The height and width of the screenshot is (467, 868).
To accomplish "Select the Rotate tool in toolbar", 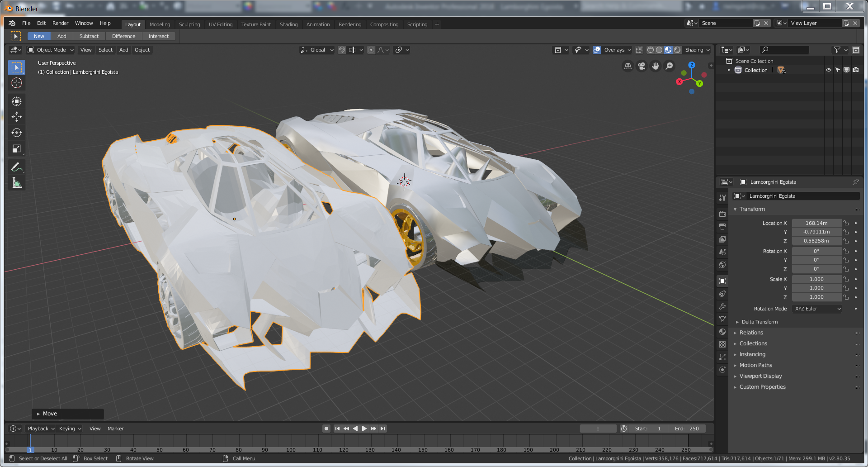I will pos(17,133).
